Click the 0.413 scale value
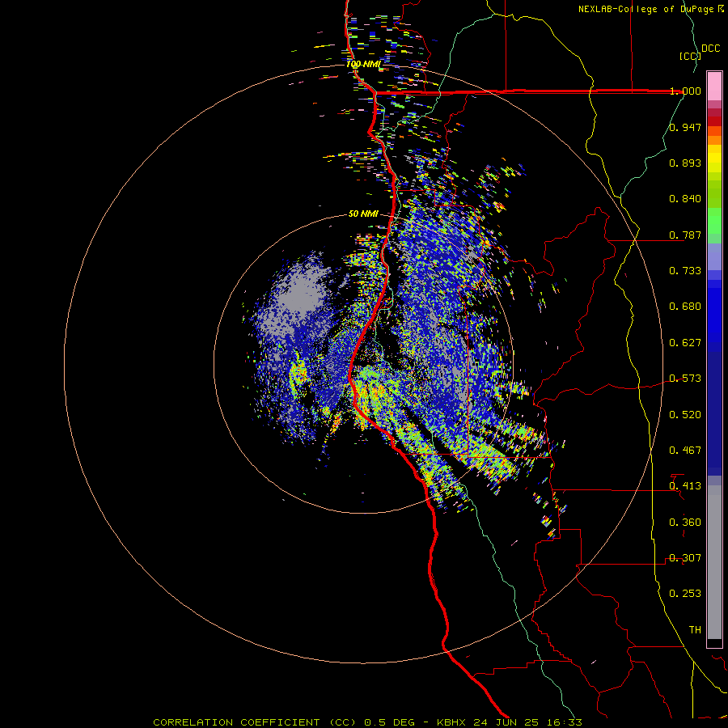 [x=685, y=486]
